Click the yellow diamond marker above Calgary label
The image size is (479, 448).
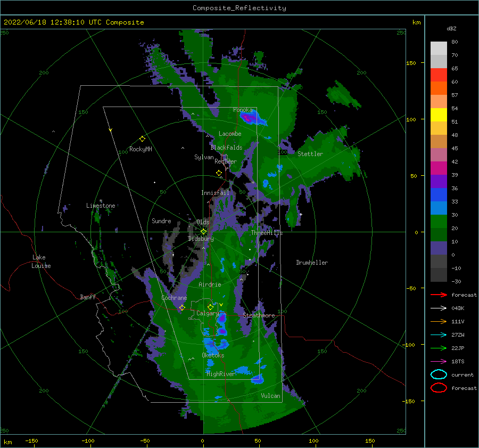[x=210, y=307]
